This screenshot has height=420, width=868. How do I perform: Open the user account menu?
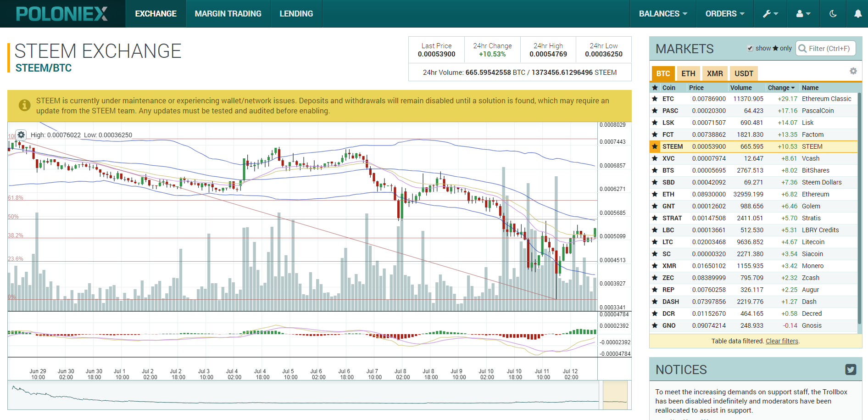803,14
